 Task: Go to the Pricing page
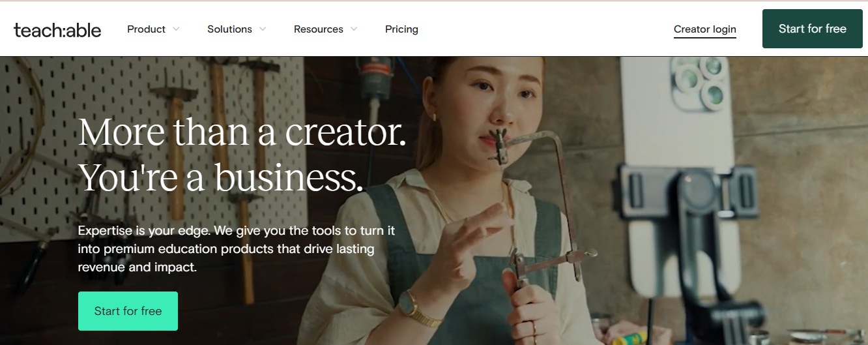pos(401,29)
